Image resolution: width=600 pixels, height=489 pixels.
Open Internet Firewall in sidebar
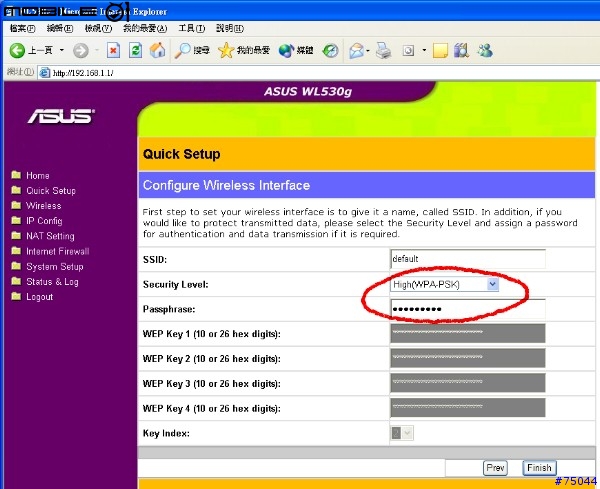[x=57, y=251]
